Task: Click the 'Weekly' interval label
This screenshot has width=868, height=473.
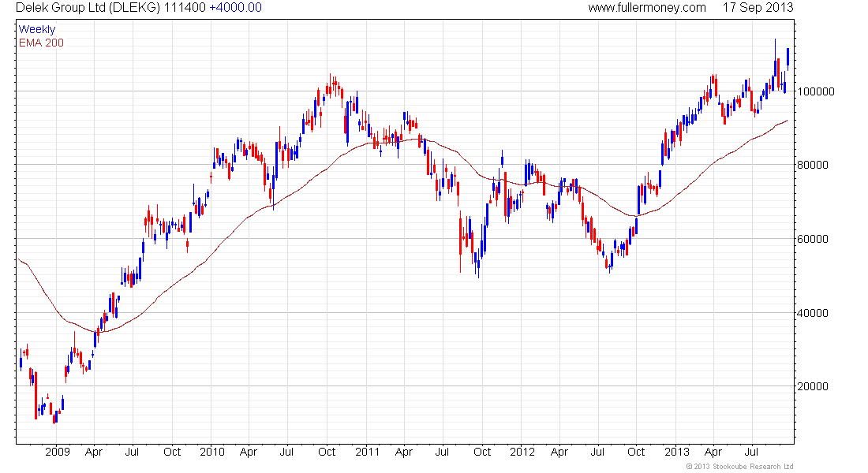Action: 37,29
